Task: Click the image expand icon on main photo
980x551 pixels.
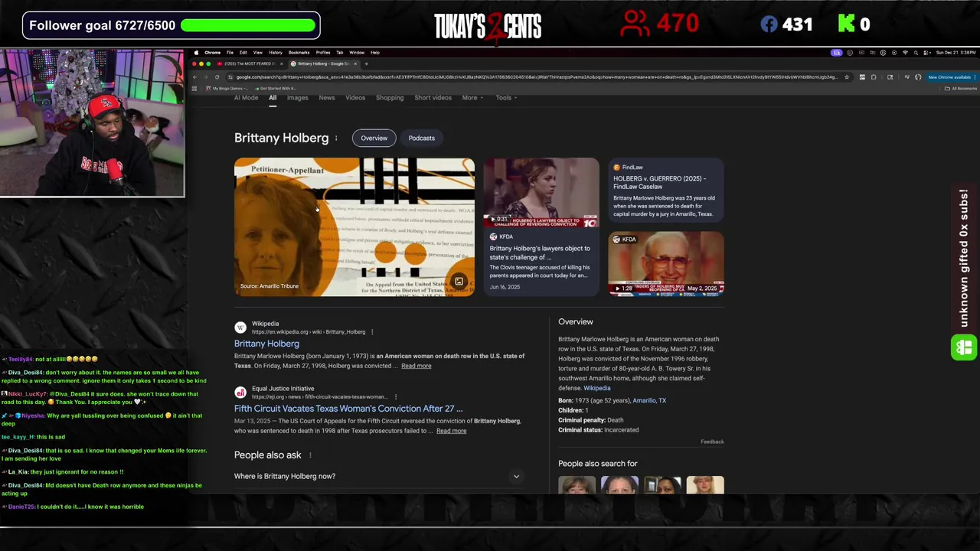Action: point(459,282)
